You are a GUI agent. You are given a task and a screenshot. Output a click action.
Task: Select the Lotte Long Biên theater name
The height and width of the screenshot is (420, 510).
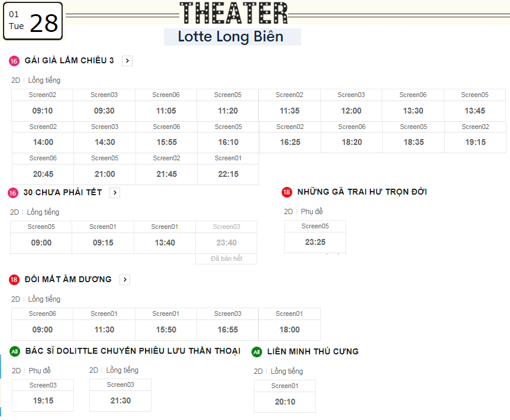click(x=231, y=37)
